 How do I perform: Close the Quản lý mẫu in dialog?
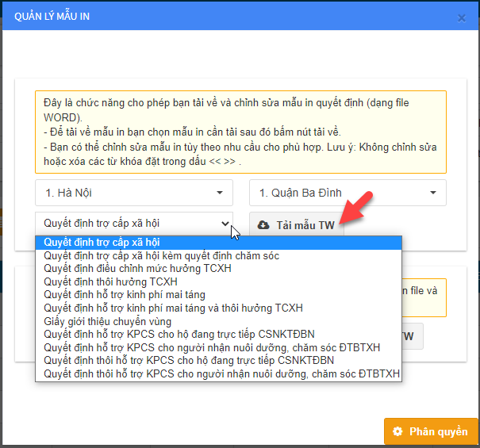(462, 17)
